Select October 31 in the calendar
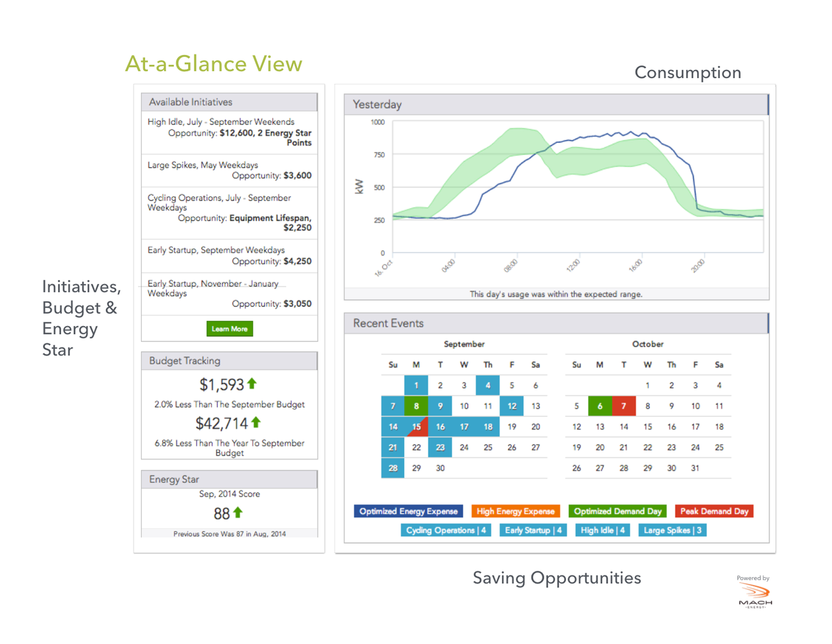Viewport: 832px width, 644px height. tap(695, 468)
